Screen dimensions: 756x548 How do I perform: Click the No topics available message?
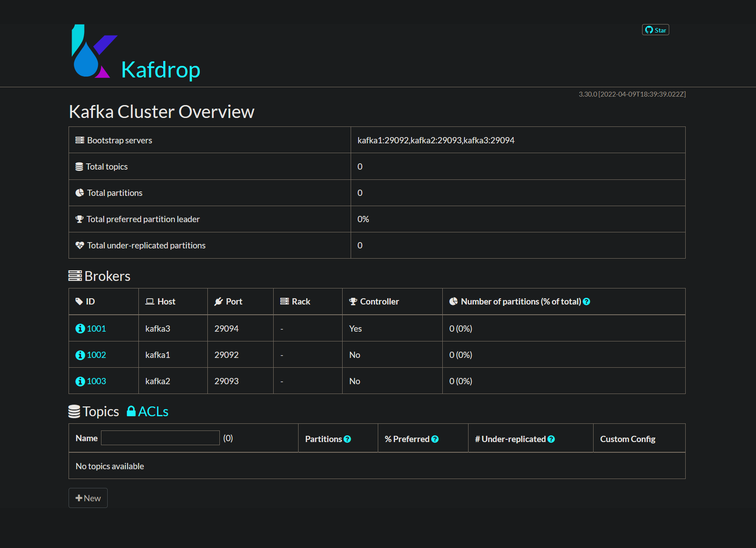click(110, 466)
